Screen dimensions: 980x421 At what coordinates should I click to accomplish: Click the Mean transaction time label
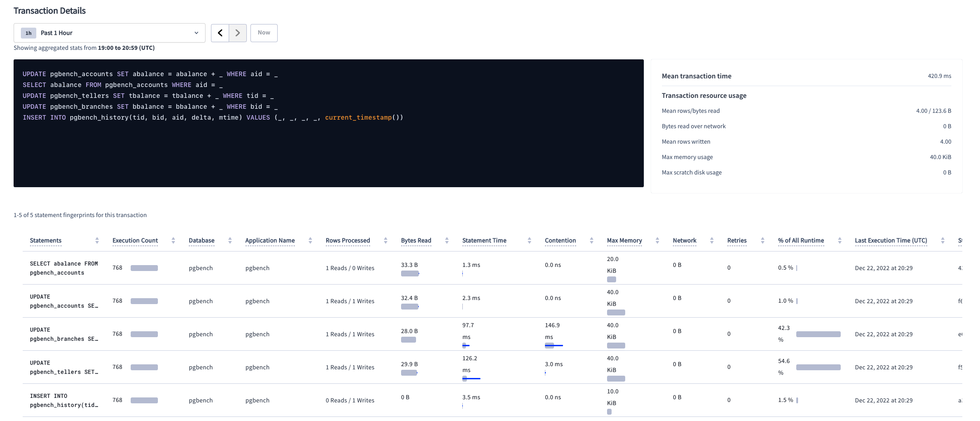[x=696, y=76]
